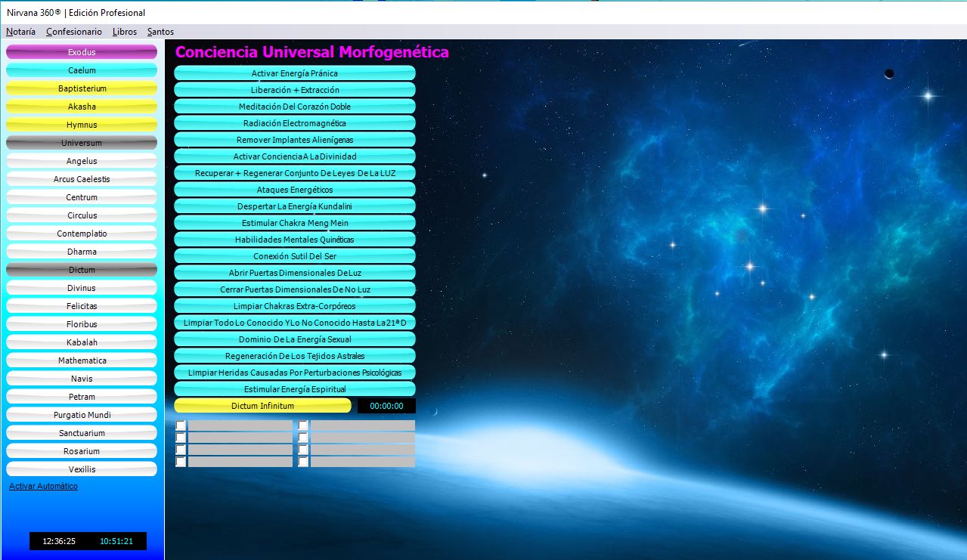Select the Hymnus sidebar button
967x560 pixels.
point(82,125)
